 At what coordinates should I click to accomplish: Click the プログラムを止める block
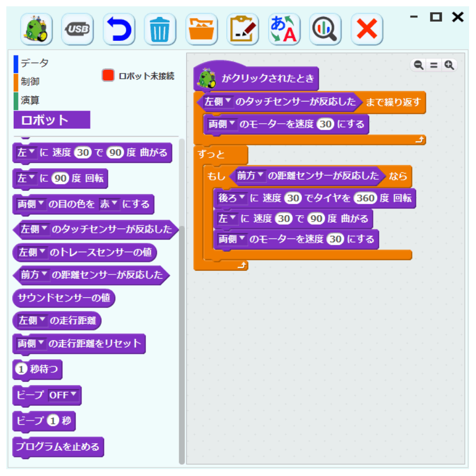[x=58, y=446]
